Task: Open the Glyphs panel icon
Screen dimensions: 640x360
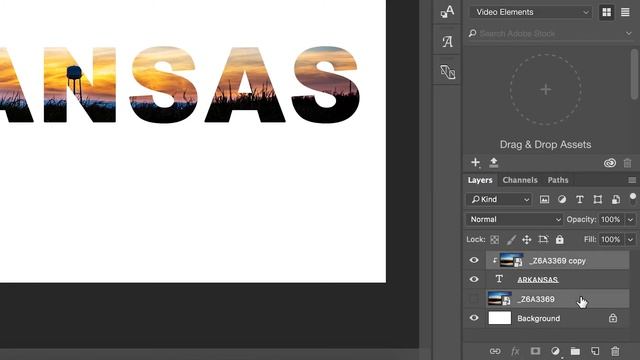Action: (x=447, y=41)
